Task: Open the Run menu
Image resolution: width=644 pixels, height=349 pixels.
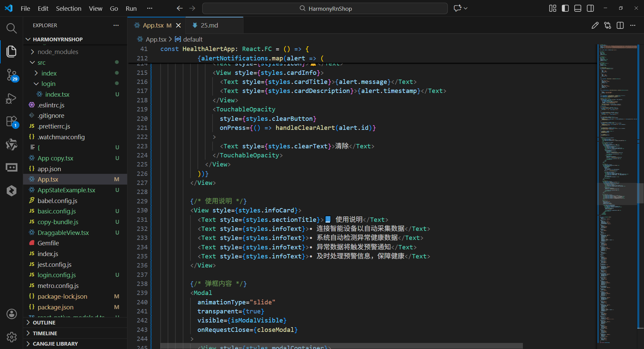Action: coord(131,8)
